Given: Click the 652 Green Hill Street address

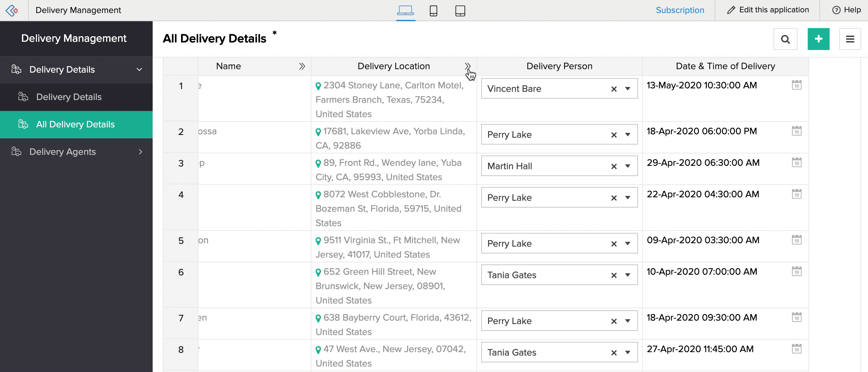Looking at the screenshot, I should pyautogui.click(x=381, y=286).
